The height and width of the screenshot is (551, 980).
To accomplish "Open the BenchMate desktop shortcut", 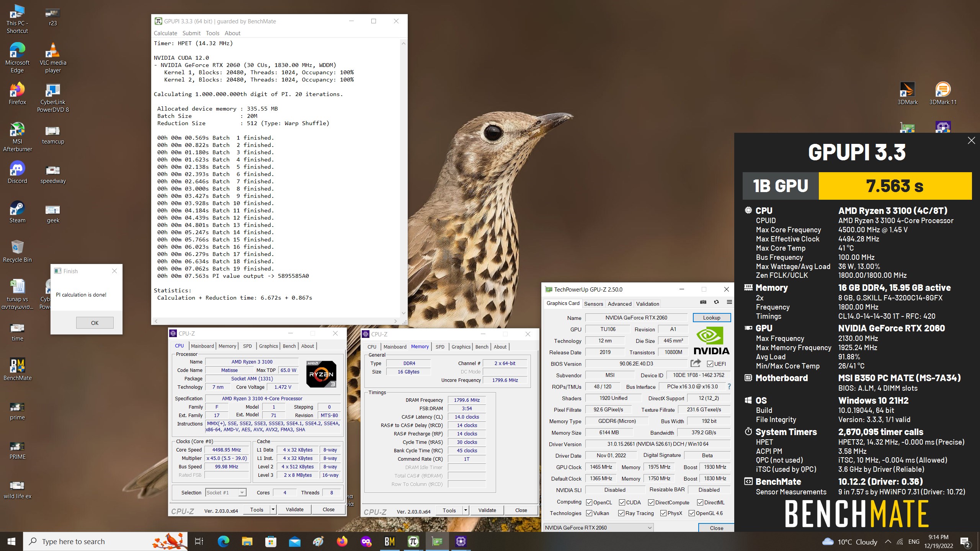I will point(17,369).
